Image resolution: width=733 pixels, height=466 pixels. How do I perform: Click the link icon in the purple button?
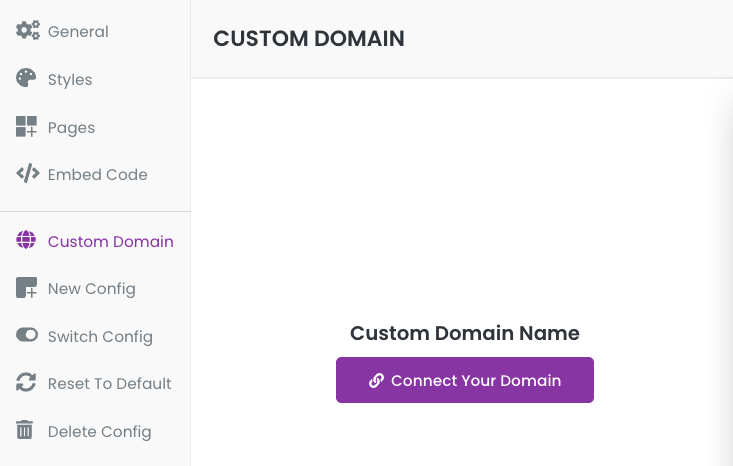(376, 380)
